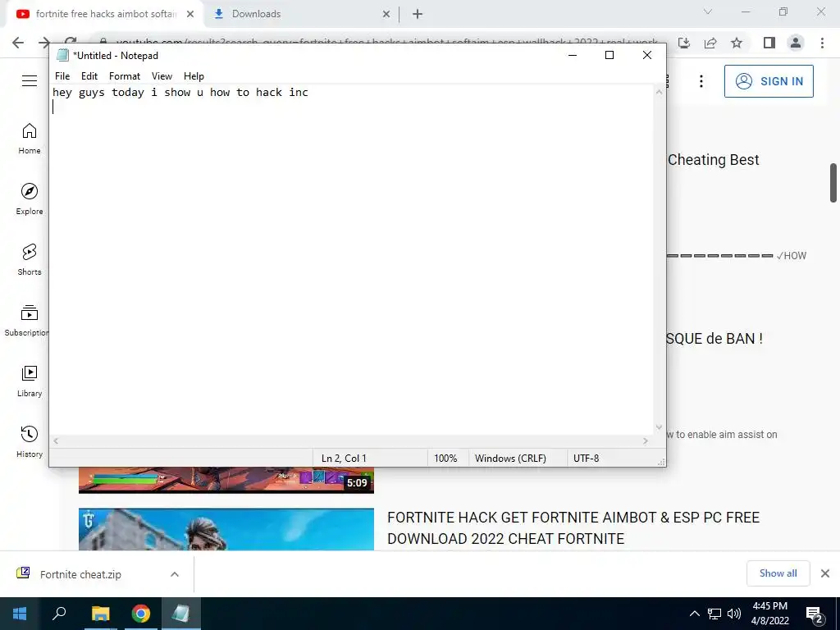Click the YouTube page scrollbar thumb

(x=833, y=183)
